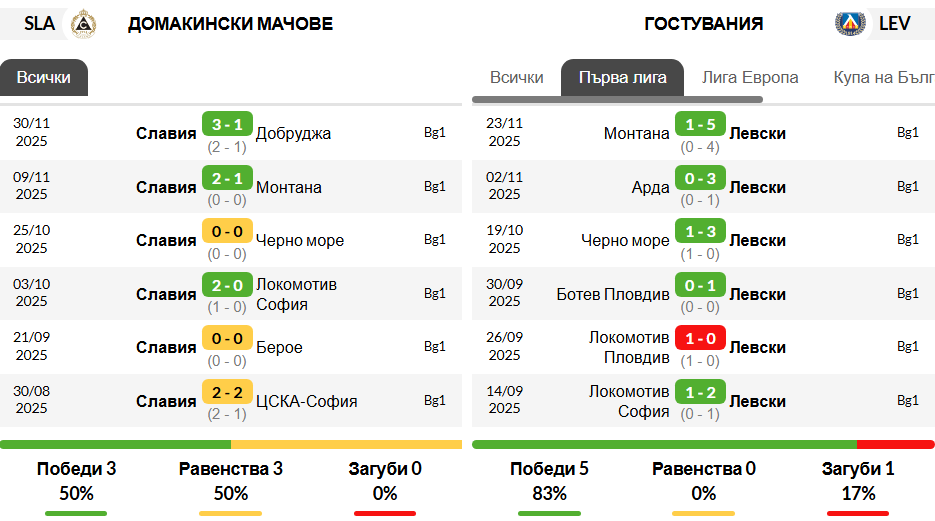Click the red losses segment of Левски's result bar

[x=896, y=445]
